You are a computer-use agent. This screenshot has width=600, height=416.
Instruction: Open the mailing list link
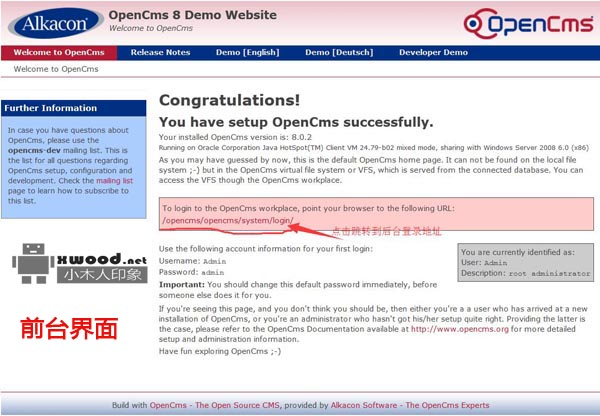point(114,181)
